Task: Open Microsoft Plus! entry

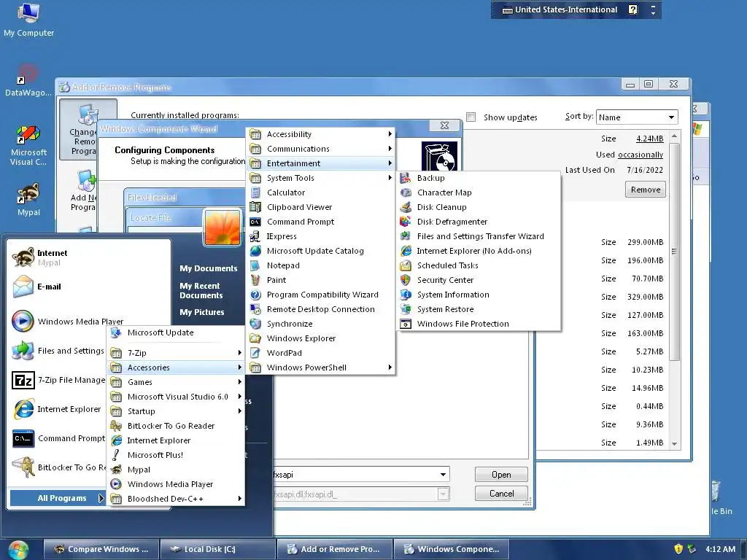Action: (x=176, y=455)
